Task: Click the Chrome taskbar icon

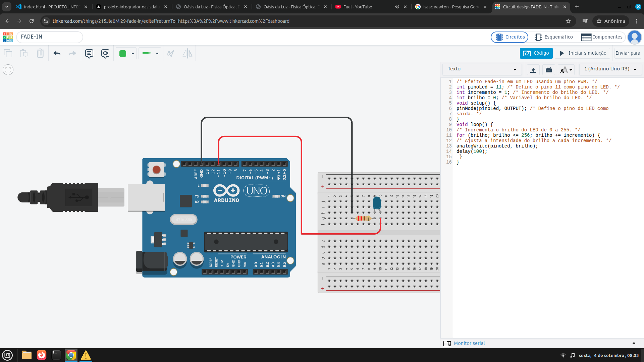Action: point(71,355)
